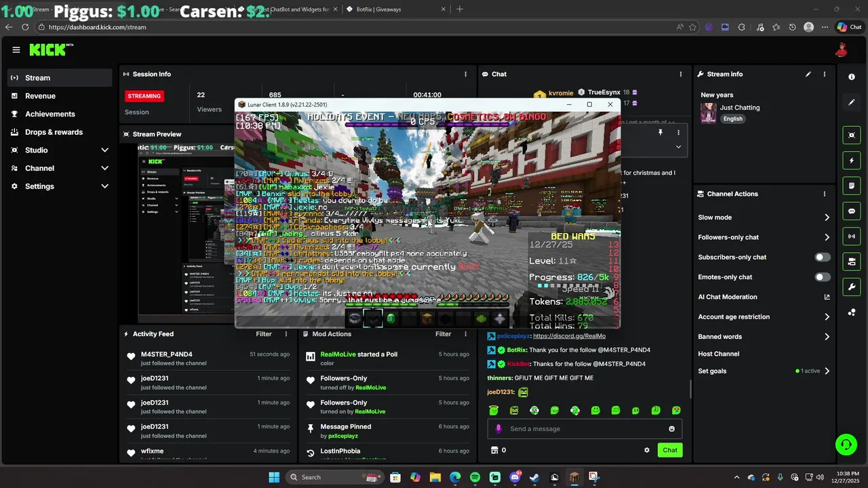Click the lightning bolt icon in right rail
Screen dimensions: 868x488
click(x=852, y=161)
